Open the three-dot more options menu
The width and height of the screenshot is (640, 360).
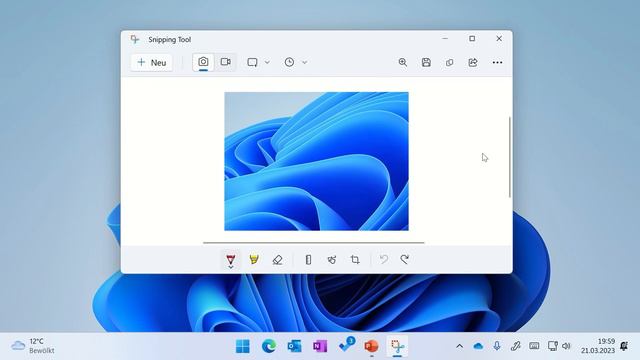[x=497, y=62]
